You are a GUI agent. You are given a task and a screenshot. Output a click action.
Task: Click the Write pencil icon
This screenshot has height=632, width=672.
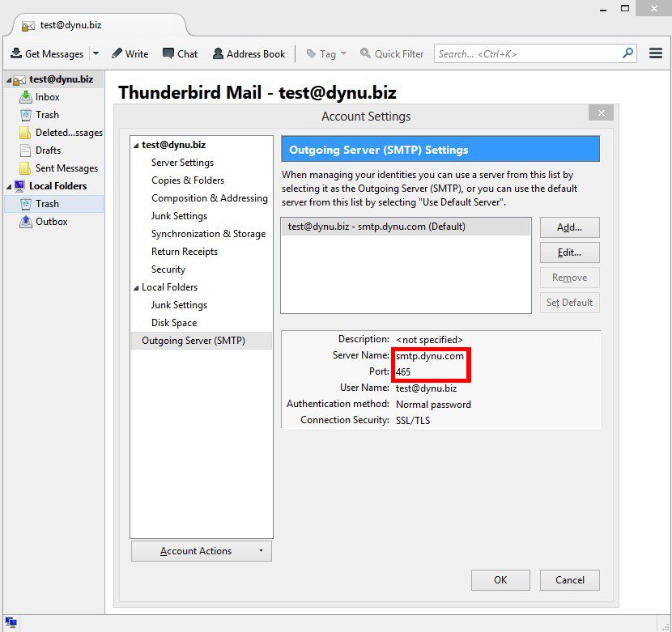click(x=117, y=53)
